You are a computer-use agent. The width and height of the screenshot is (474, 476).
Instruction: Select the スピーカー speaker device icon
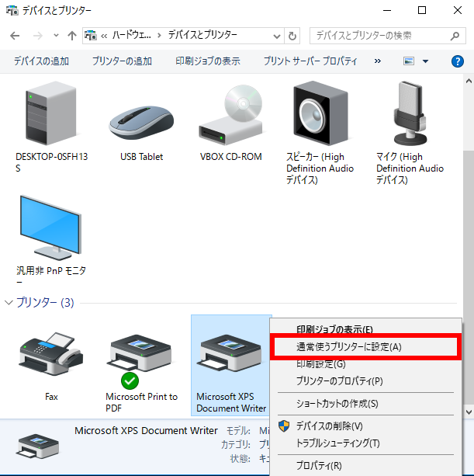coord(320,113)
